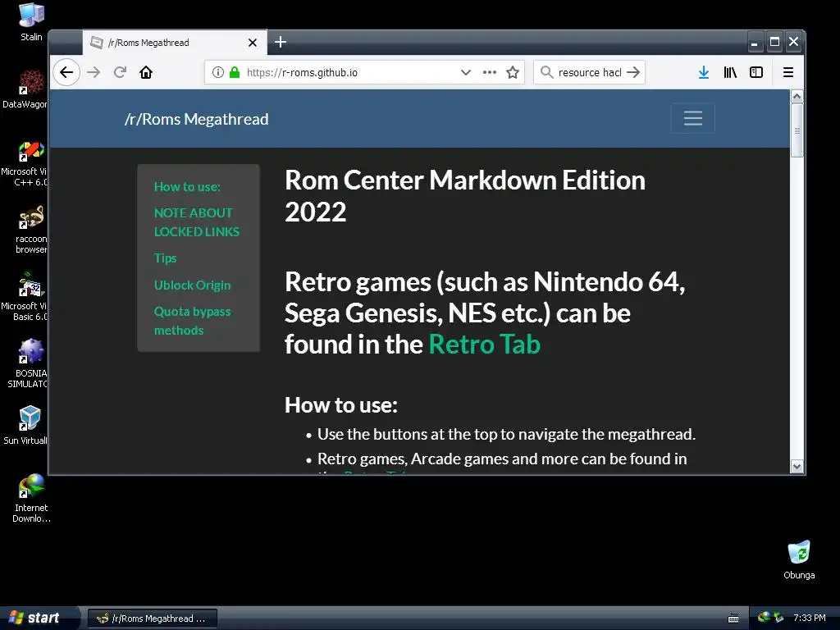Expand the site navigation hamburger toggle
Image resolution: width=840 pixels, height=630 pixels.
[x=692, y=118]
